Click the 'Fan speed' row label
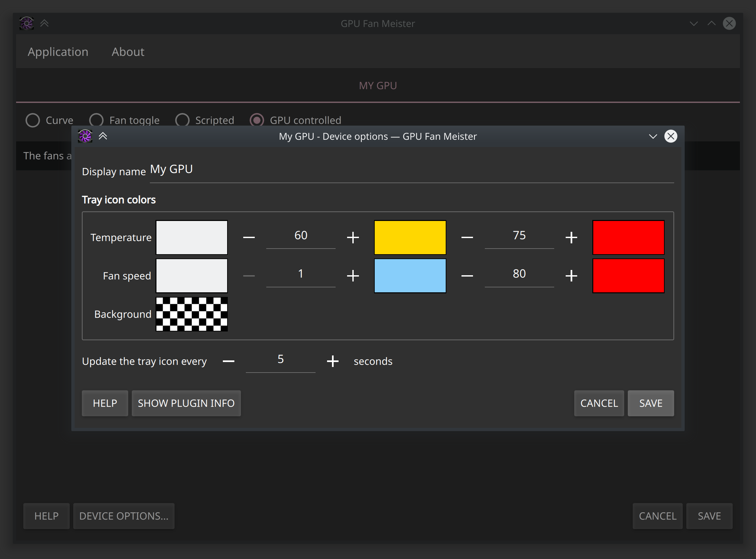 tap(127, 276)
